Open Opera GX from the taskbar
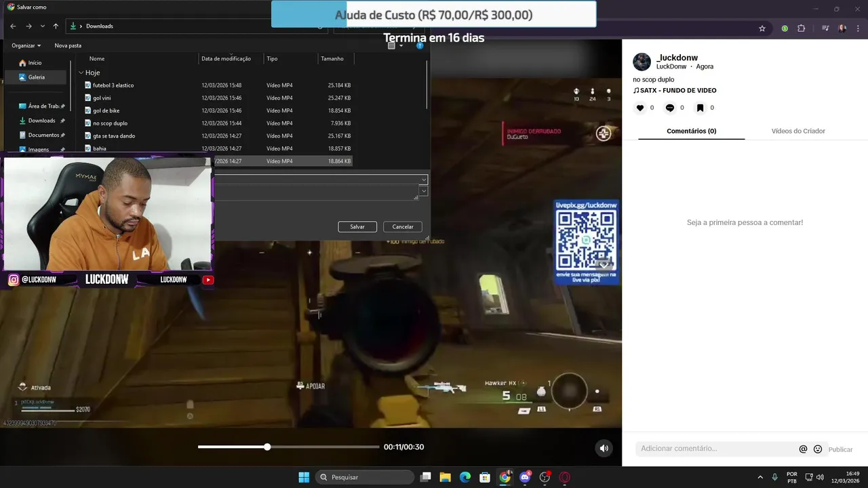This screenshot has height=488, width=868. point(564,477)
